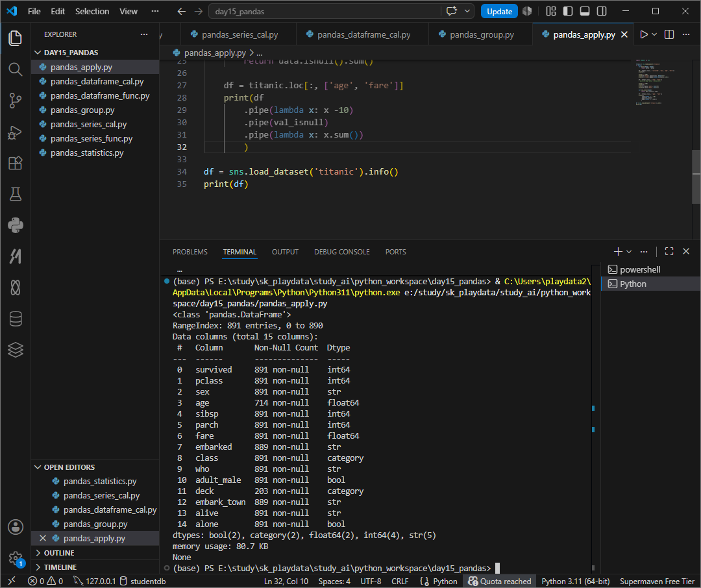Maximize the terminal panel size

(x=669, y=252)
